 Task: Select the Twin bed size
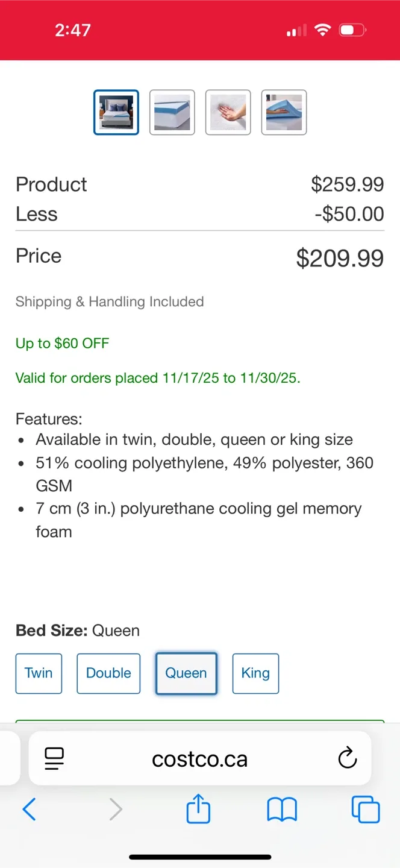pos(39,673)
